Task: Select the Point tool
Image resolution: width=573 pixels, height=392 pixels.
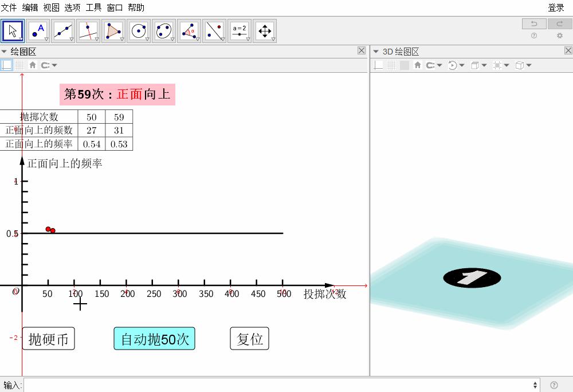Action: [x=38, y=31]
